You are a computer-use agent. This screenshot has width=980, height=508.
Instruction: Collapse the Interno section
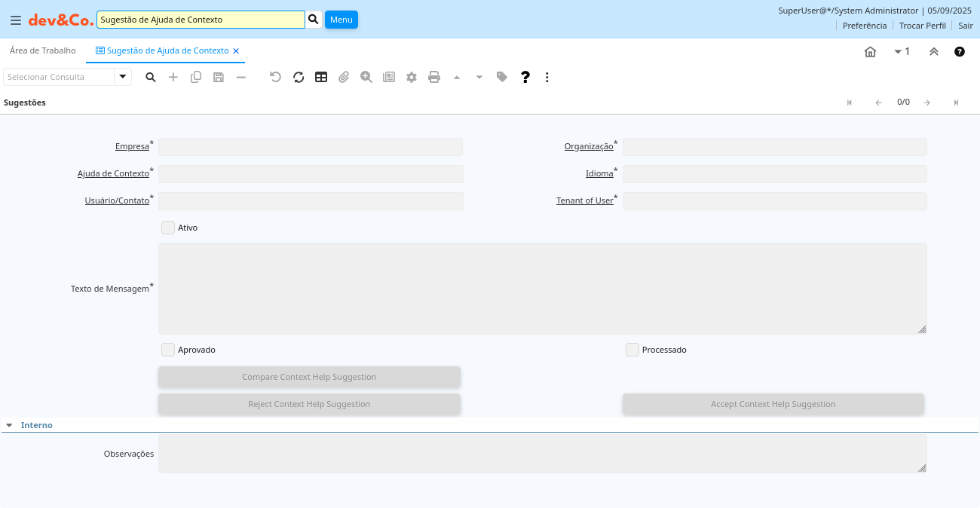pyautogui.click(x=9, y=425)
